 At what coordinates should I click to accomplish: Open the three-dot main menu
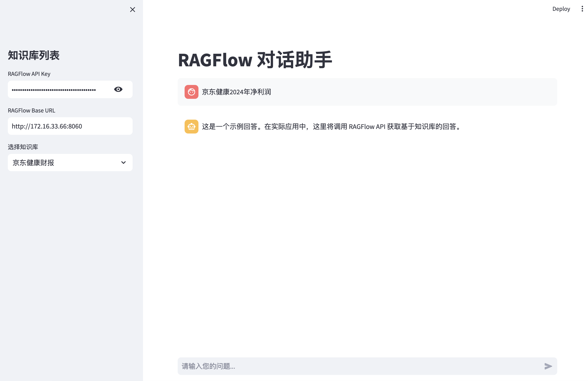point(582,9)
